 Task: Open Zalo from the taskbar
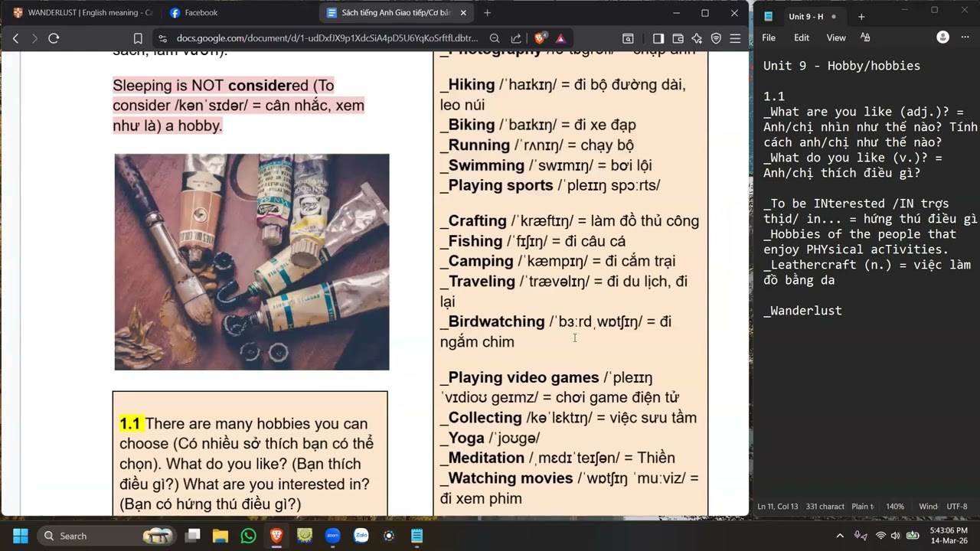(x=361, y=536)
